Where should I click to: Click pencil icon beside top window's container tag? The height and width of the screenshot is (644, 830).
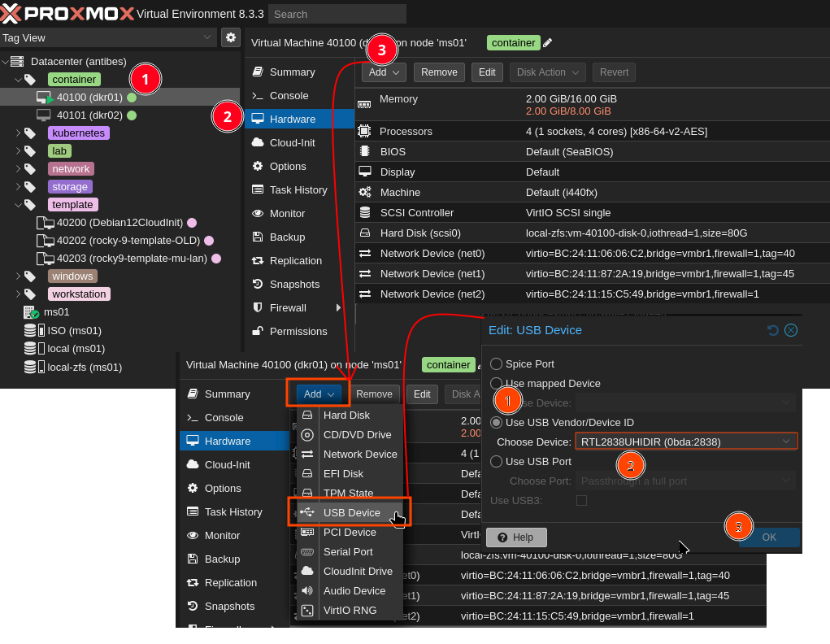click(x=547, y=43)
